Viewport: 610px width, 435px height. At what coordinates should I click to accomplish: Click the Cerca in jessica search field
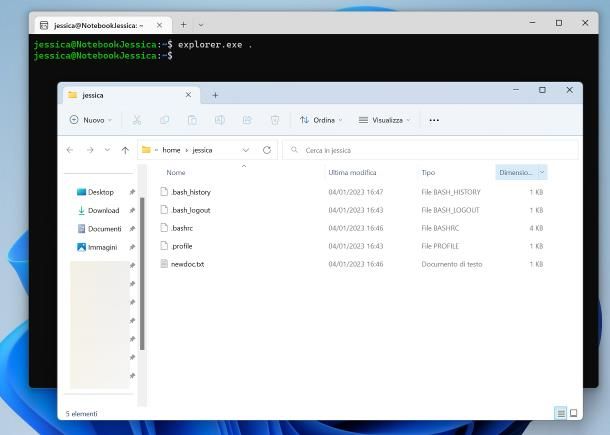430,150
